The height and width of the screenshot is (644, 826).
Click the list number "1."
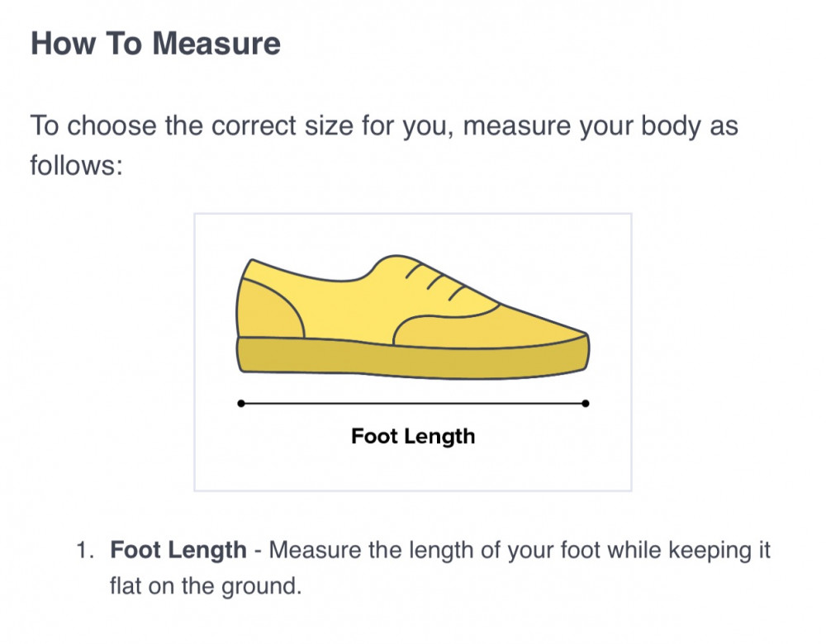[x=87, y=550]
